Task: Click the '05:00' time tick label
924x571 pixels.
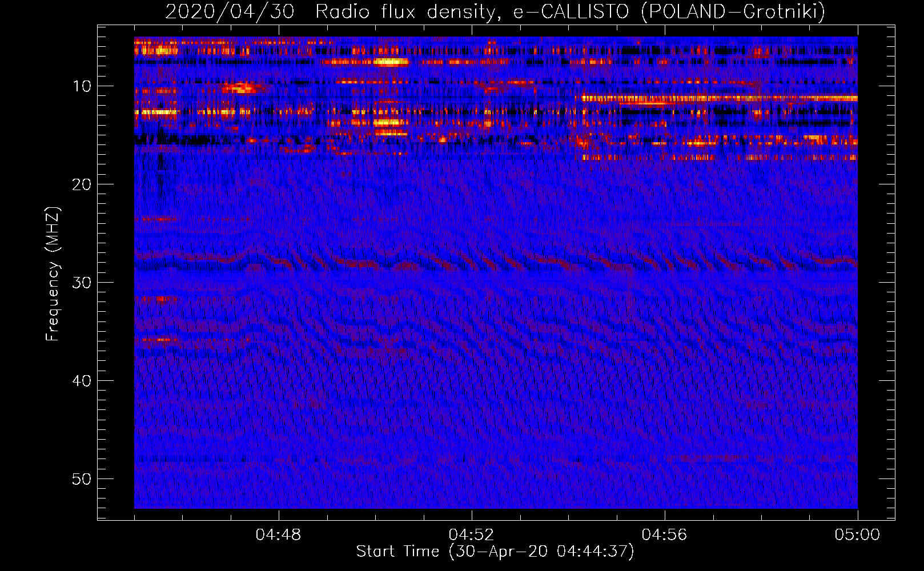Action: point(857,535)
